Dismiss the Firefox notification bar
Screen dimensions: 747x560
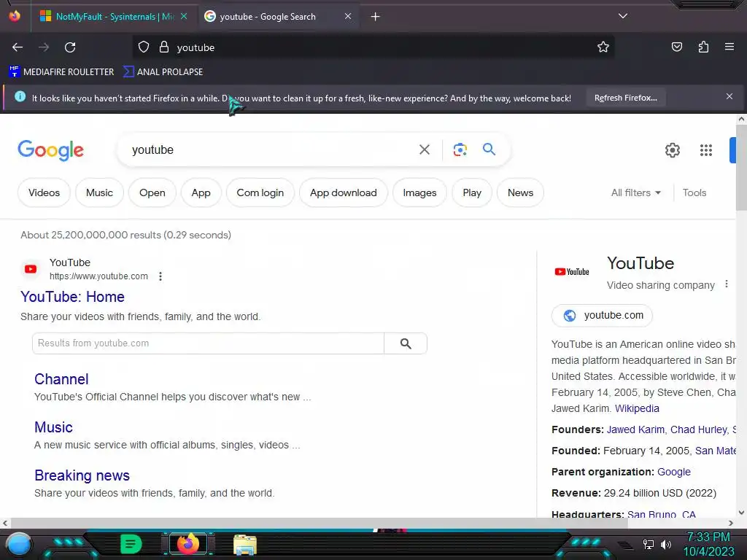tap(729, 97)
